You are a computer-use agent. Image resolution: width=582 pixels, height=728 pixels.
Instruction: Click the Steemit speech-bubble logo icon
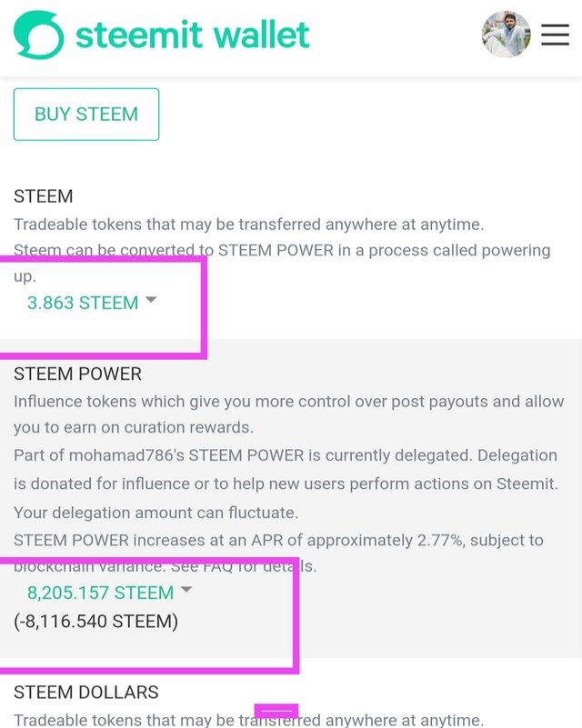38,35
